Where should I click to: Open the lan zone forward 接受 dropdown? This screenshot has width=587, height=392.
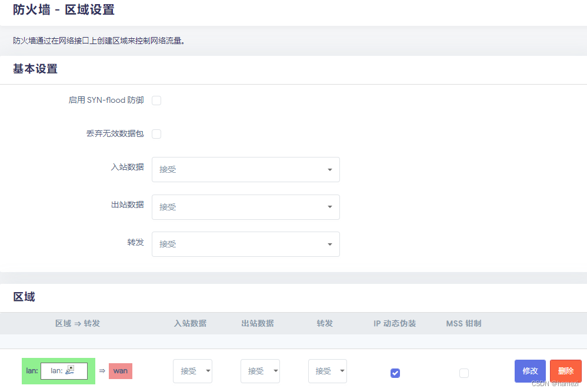click(327, 371)
